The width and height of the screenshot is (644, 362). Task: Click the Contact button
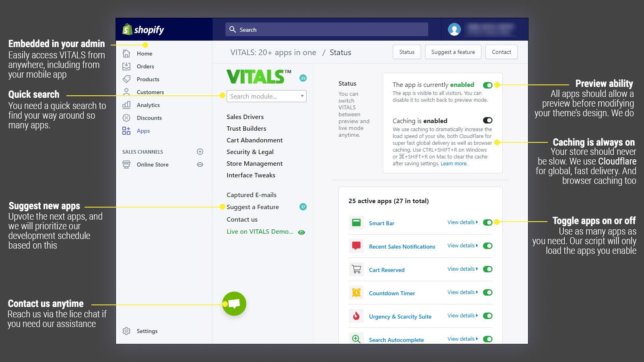point(502,52)
